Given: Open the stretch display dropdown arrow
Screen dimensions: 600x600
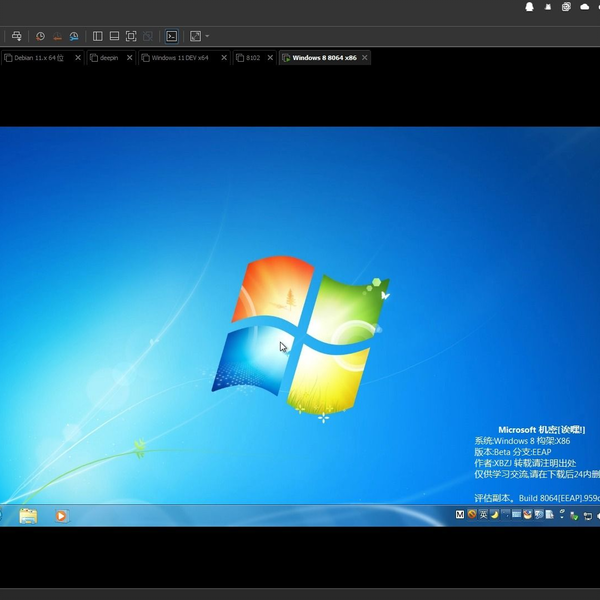Looking at the screenshot, I should [207, 36].
